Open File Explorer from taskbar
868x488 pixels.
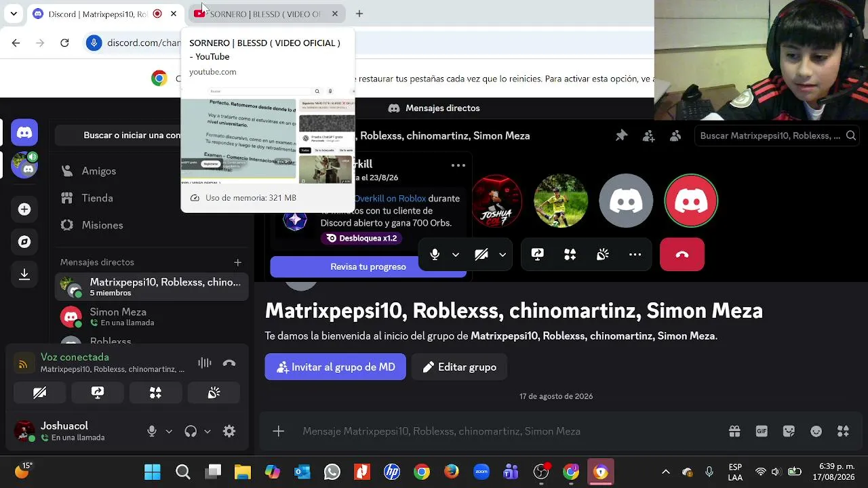click(x=242, y=472)
